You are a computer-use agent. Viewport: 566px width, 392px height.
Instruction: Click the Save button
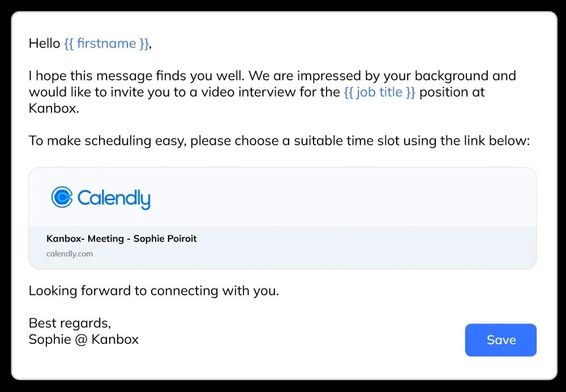click(x=501, y=340)
